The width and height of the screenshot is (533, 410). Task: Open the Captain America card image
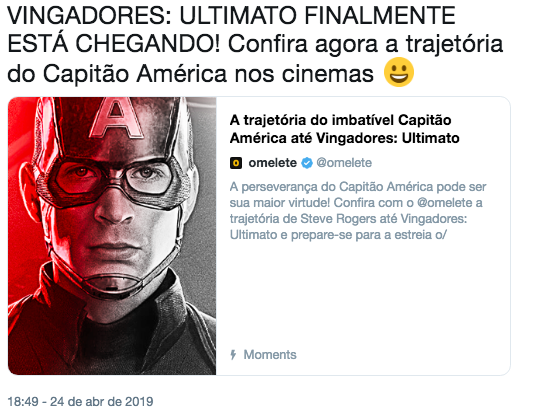(x=112, y=236)
